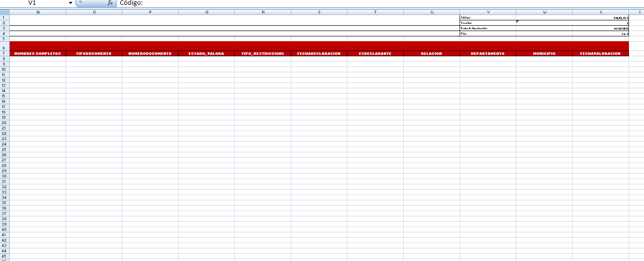
Task: Click the TIPODOCUMENTO header cell
Action: [94, 53]
